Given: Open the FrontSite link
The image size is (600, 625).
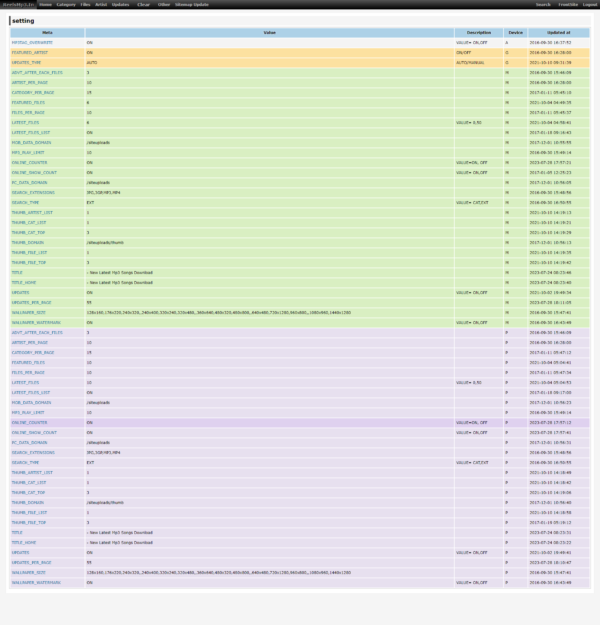Looking at the screenshot, I should pyautogui.click(x=568, y=4).
